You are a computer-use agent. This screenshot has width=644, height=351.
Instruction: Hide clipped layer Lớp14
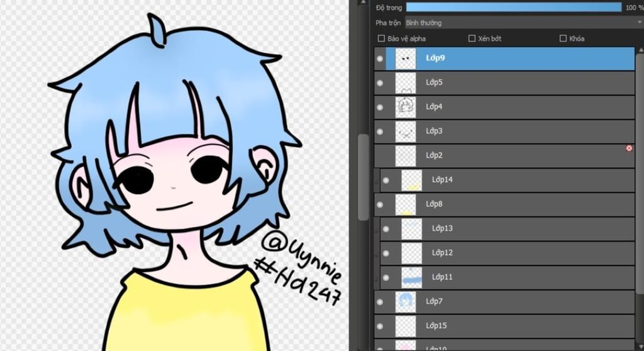tap(386, 180)
